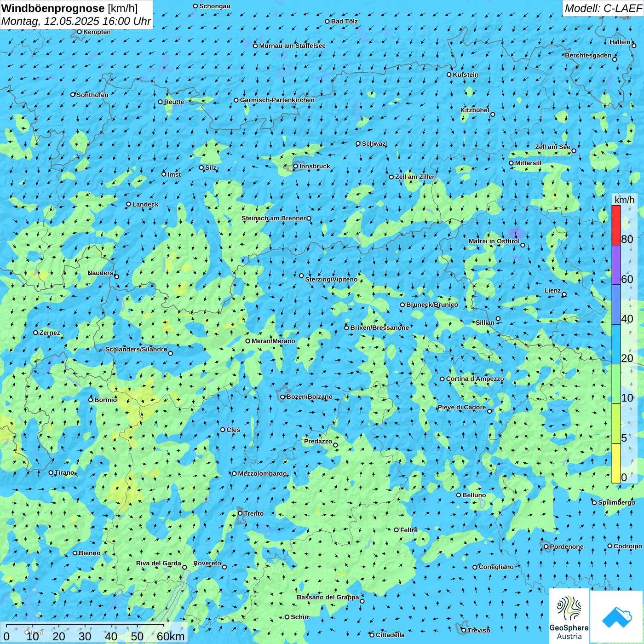Click the Reutte label
Image resolution: width=644 pixels, height=644 pixels.
[x=174, y=102]
